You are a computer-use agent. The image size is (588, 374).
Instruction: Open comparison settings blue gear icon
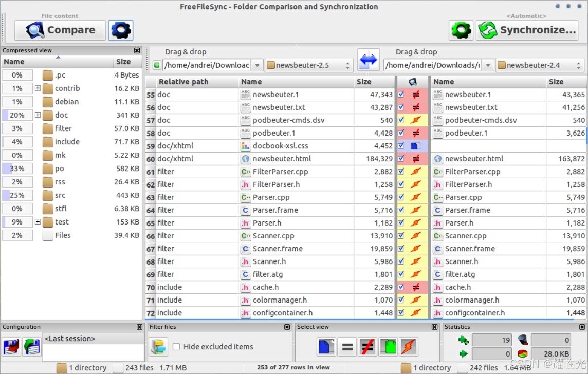coord(121,30)
